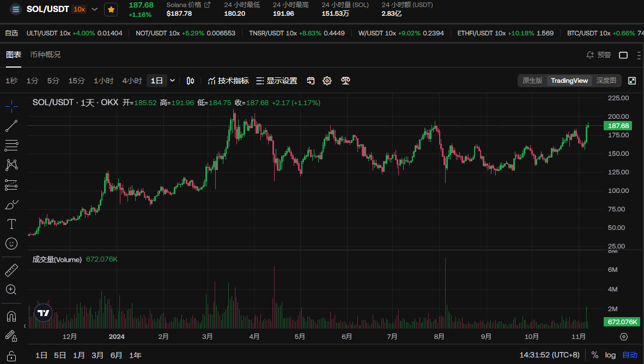Image resolution: width=644 pixels, height=364 pixels.
Task: Select the text annotation tool
Action: tap(11, 224)
